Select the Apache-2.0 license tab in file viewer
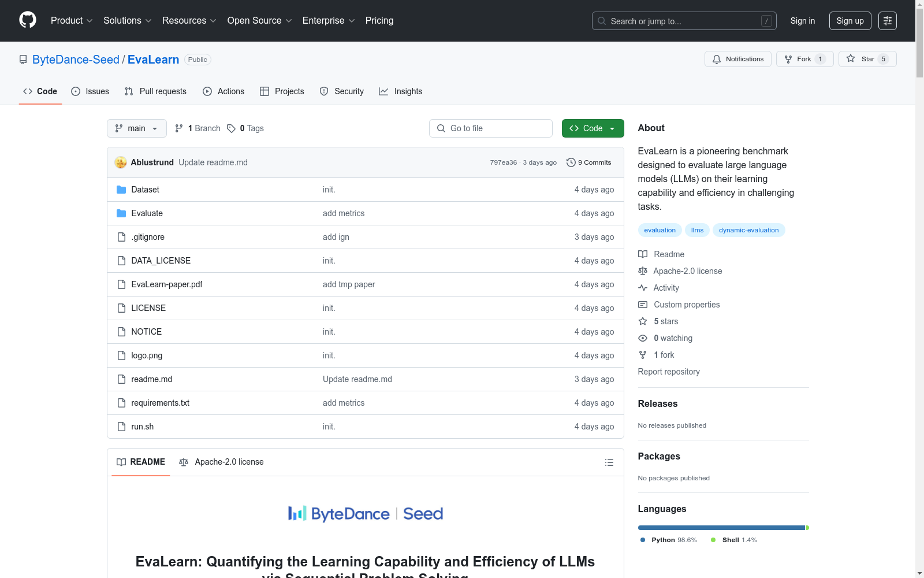 [221, 462]
